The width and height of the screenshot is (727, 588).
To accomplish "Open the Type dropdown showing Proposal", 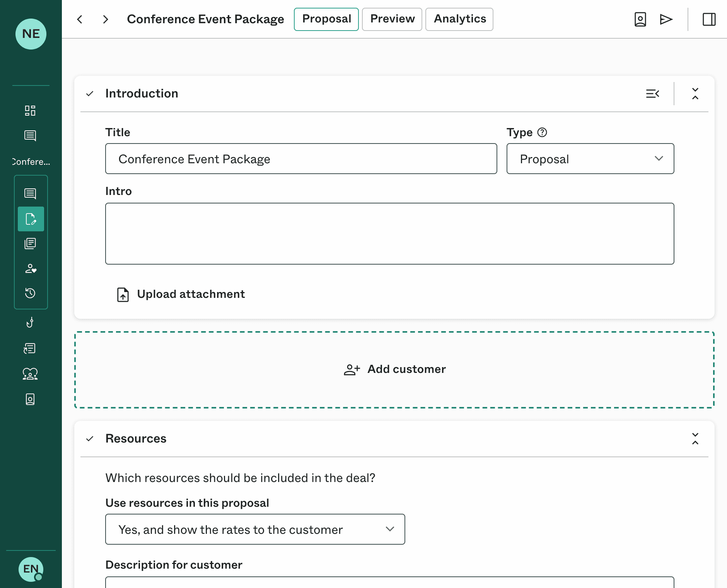I will point(590,159).
